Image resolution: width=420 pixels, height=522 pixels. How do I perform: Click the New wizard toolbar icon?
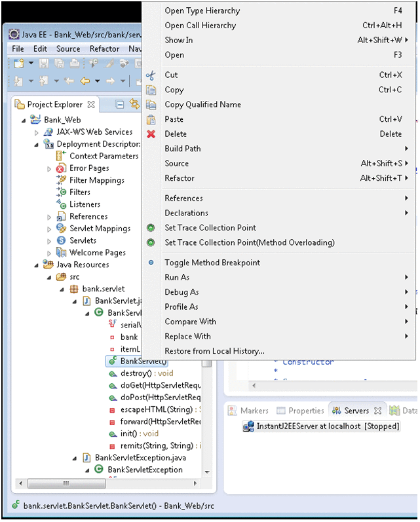click(x=19, y=64)
